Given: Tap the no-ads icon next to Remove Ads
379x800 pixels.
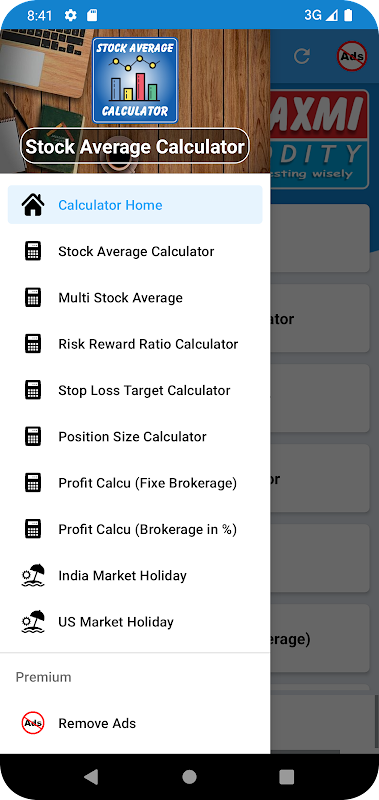Looking at the screenshot, I should 33,723.
